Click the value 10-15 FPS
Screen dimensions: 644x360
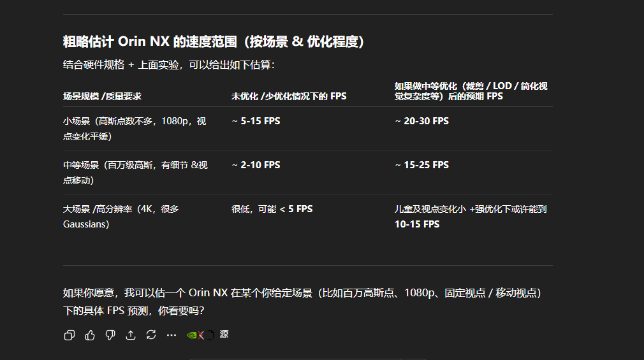(417, 224)
